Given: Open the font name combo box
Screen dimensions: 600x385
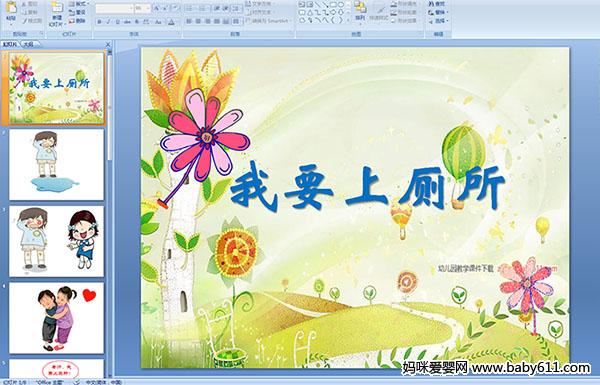Looking at the screenshot, I should 114,8.
